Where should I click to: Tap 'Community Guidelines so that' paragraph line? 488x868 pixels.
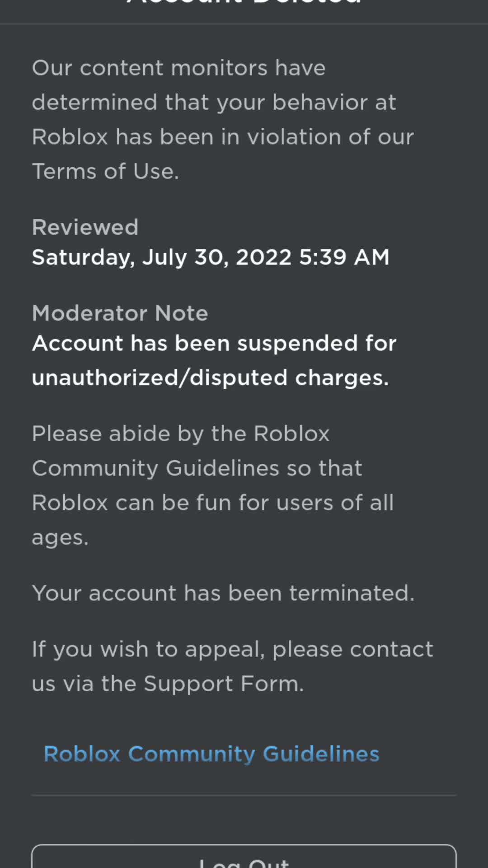197,468
